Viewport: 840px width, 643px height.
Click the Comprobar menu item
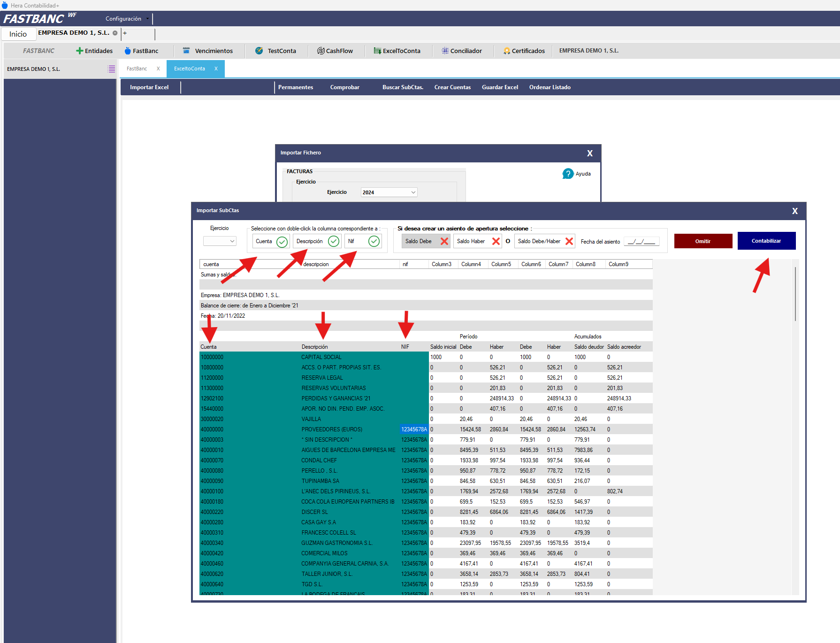(x=345, y=87)
